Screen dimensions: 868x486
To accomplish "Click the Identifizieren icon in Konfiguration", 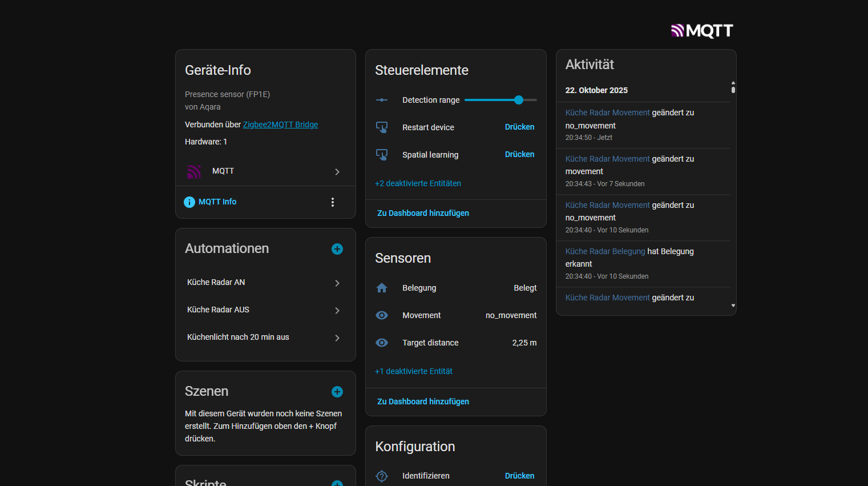I will tap(382, 476).
